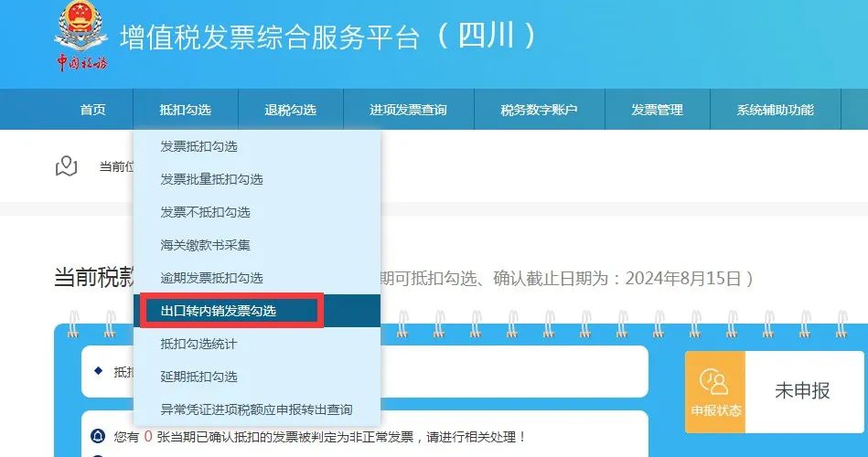The height and width of the screenshot is (457, 868).
Task: Click the 未申报 status button
Action: 802,390
